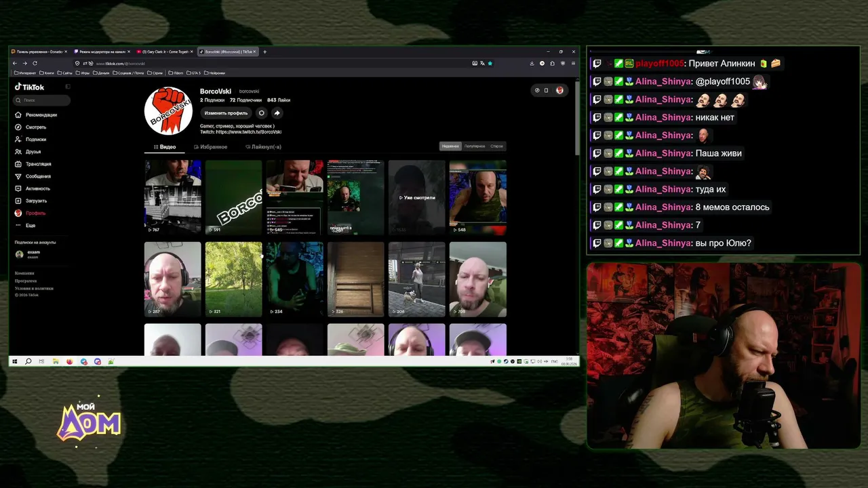Open the video with 206 views

pyautogui.click(x=417, y=279)
